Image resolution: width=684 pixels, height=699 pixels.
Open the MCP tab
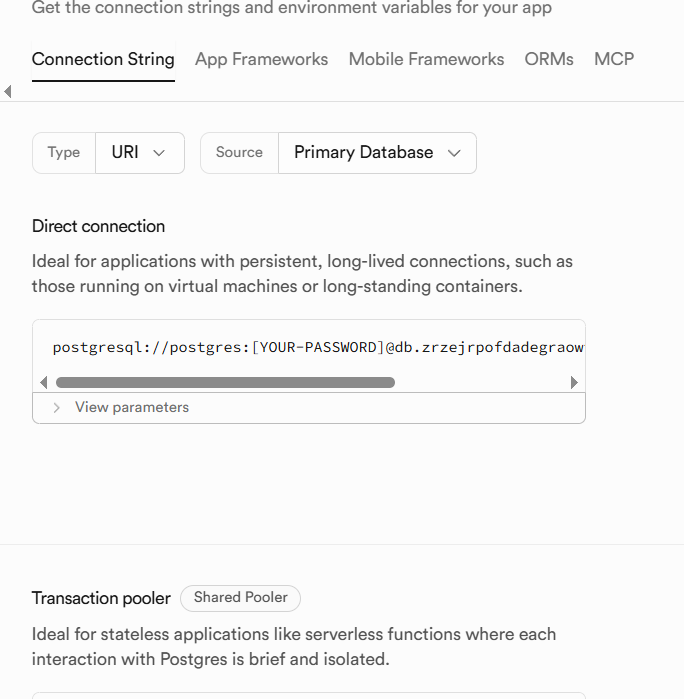[x=614, y=59]
